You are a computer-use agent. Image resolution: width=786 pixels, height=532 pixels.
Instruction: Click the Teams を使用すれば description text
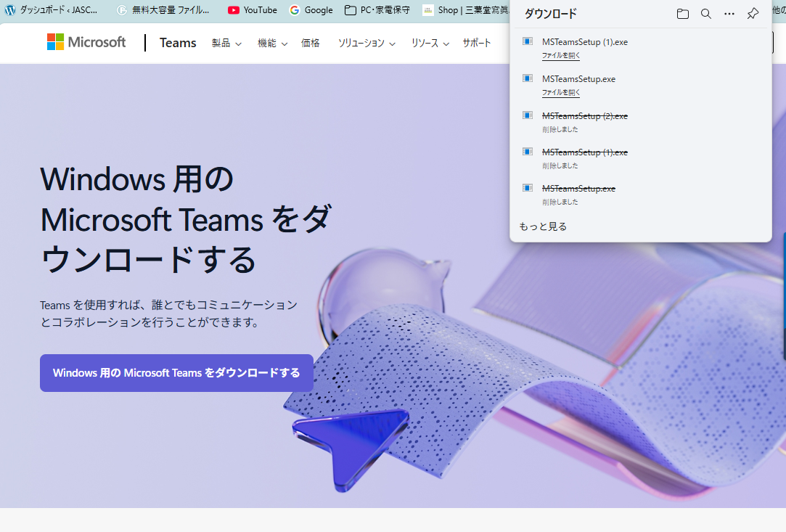[x=168, y=314]
